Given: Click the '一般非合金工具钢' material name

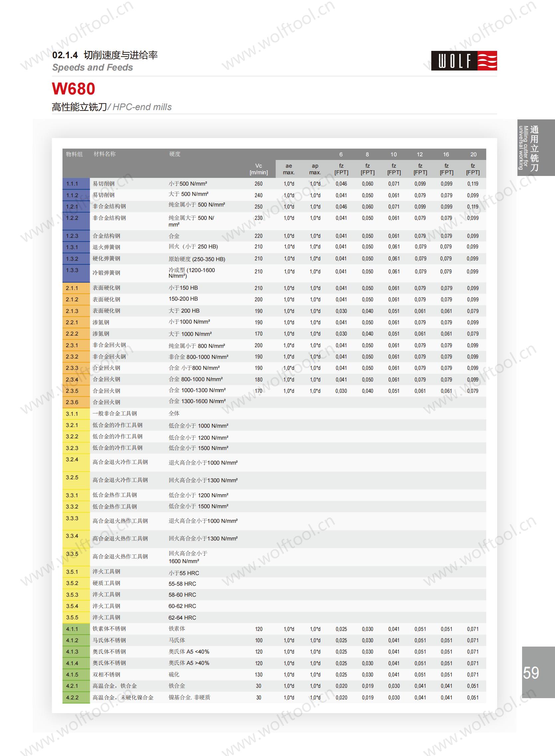Looking at the screenshot, I should (115, 414).
